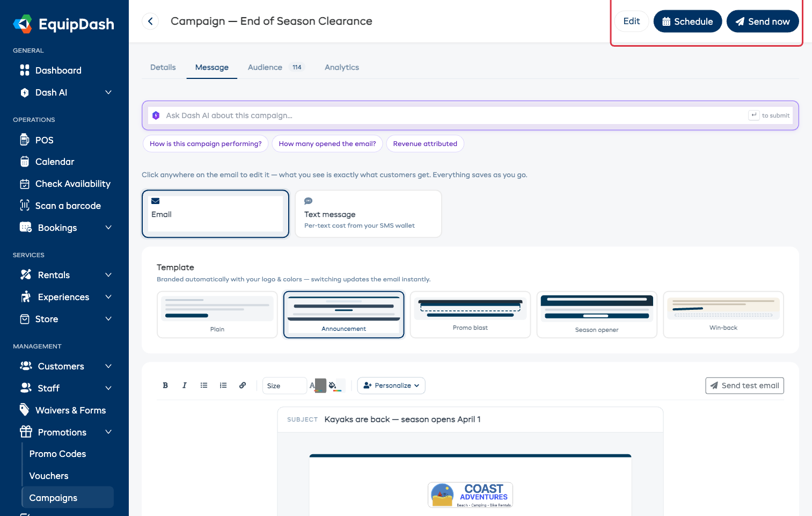This screenshot has width=812, height=516.
Task: Expand the Staff menu
Action: (108, 388)
